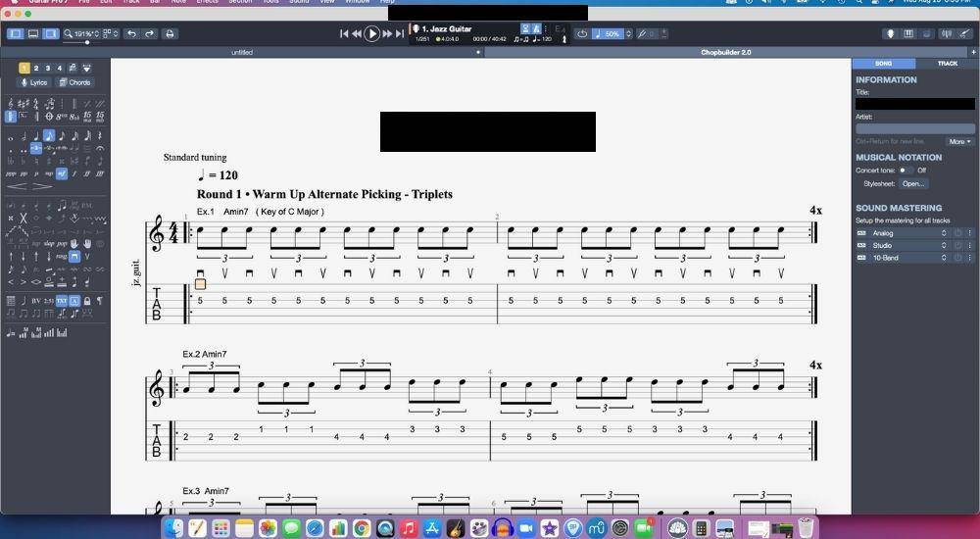Jump to the beginning of the score
Screen dimensions: 980x539
344,33
